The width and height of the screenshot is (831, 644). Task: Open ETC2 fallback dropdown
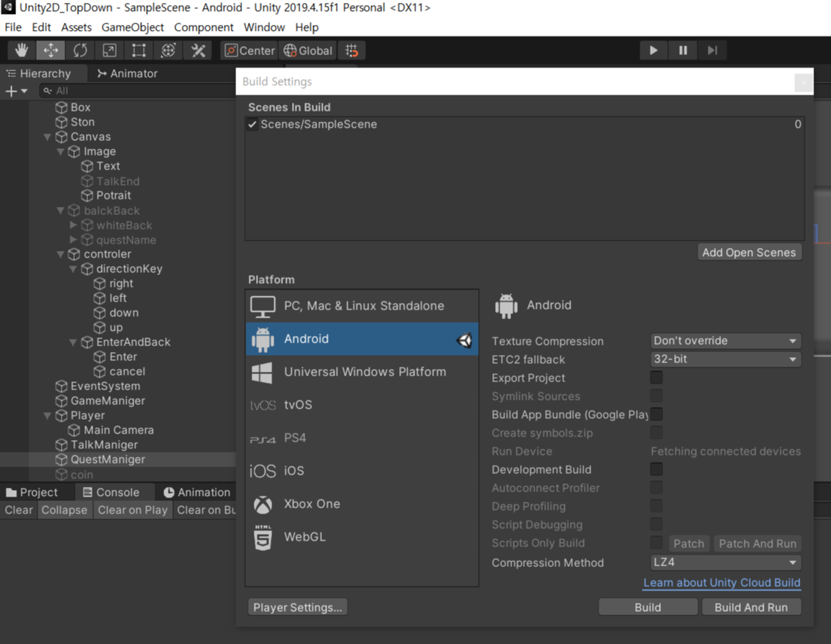coord(725,359)
